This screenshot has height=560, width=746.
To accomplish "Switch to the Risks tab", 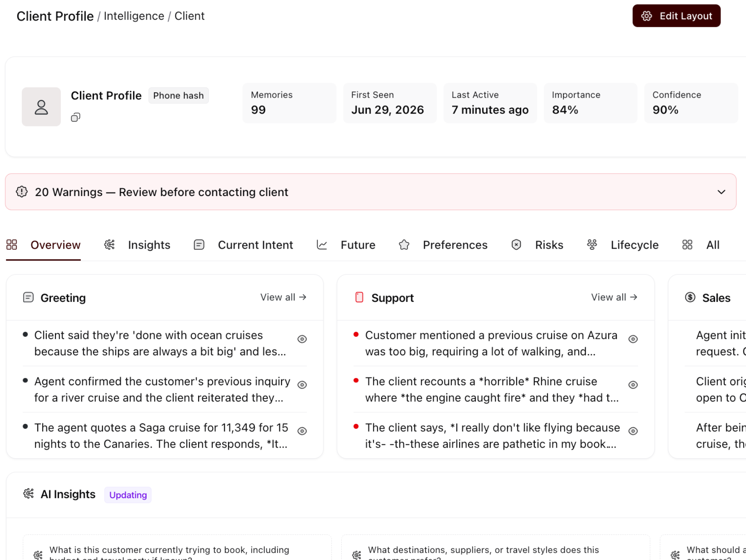I will [537, 245].
